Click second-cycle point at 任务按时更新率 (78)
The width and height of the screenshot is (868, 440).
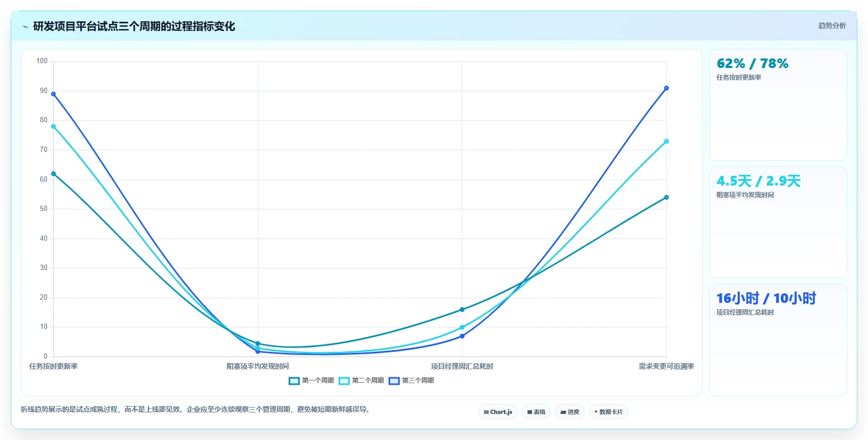[53, 126]
